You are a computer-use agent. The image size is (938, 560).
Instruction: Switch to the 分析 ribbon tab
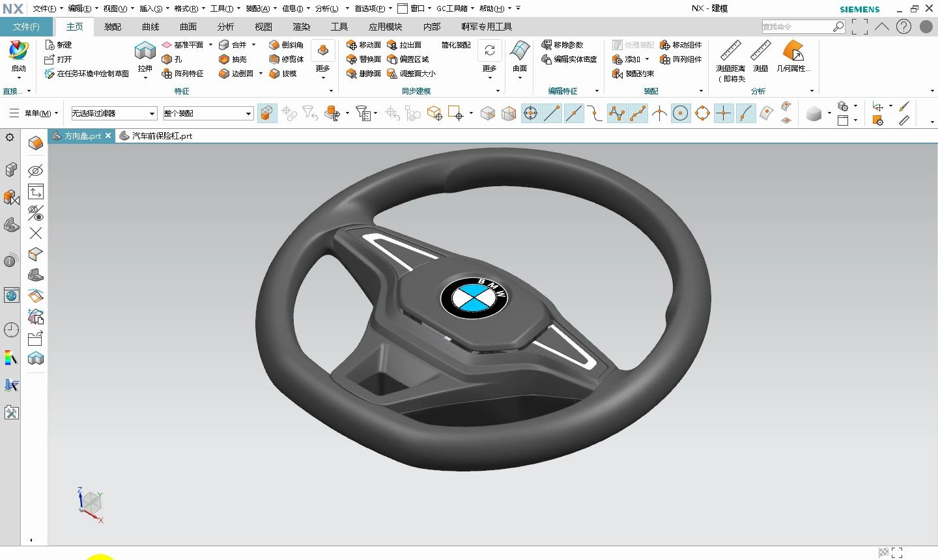226,27
